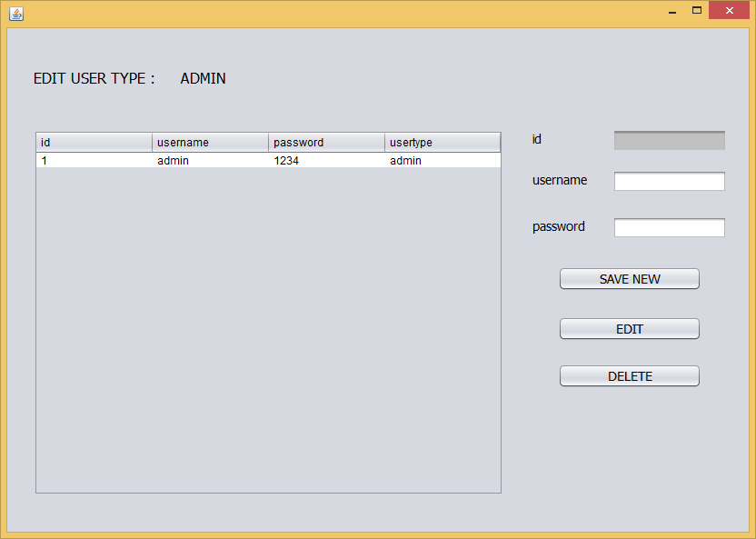Select the password column header
756x539 pixels.
click(326, 143)
